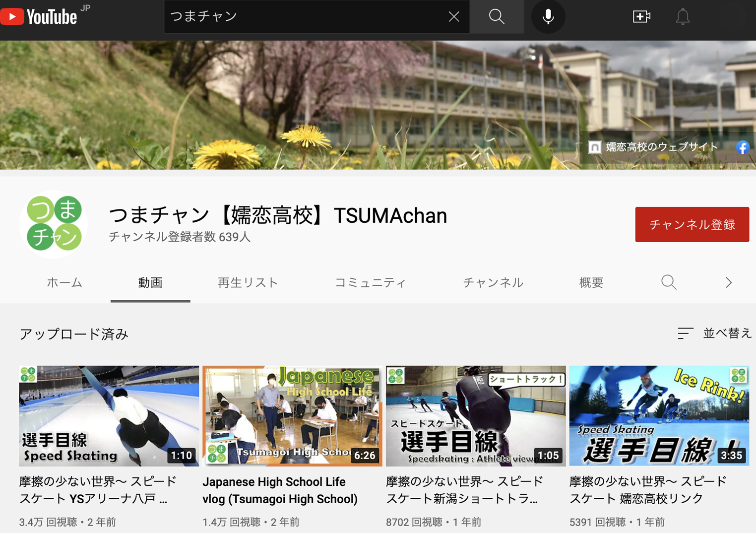Open the 並べ替え sort dropdown
756x533 pixels.
pyautogui.click(x=727, y=333)
